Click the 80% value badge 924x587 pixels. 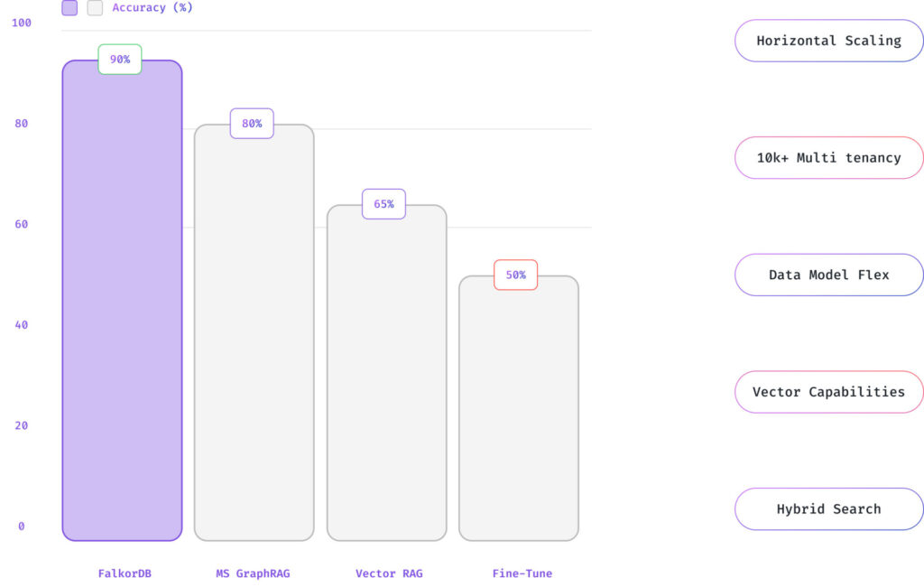point(252,124)
